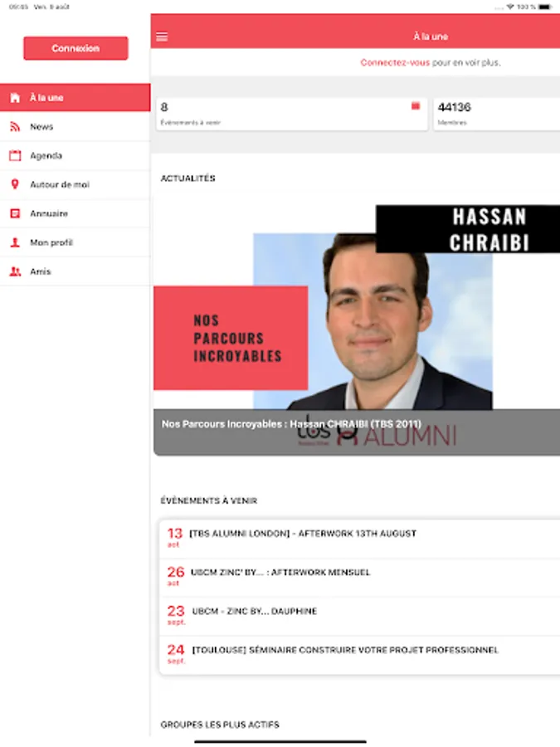
Task: Open the Amis menu item
Action: click(x=75, y=271)
